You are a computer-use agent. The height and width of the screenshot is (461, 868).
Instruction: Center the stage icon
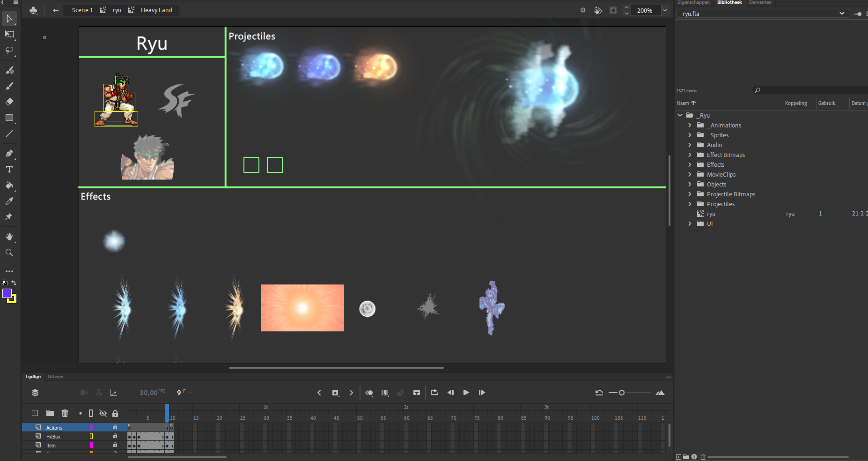pyautogui.click(x=583, y=10)
